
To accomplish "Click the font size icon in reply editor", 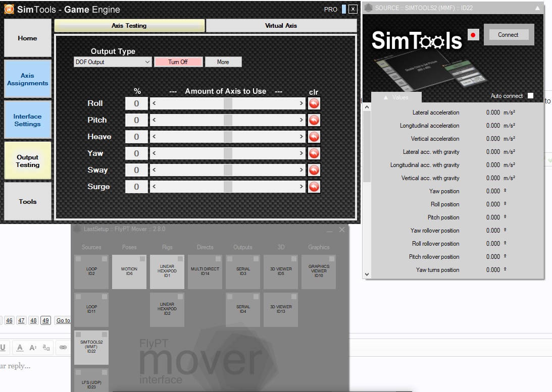I will coord(33,347).
